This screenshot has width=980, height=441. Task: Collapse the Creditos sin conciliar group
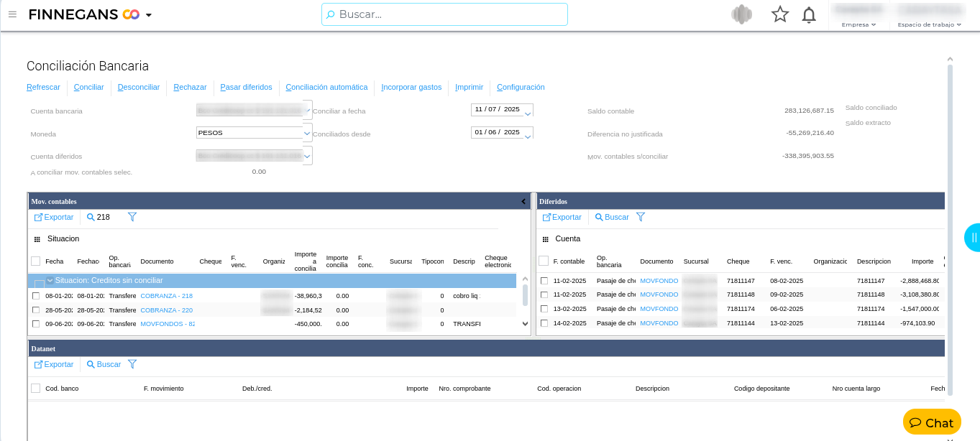(x=50, y=281)
